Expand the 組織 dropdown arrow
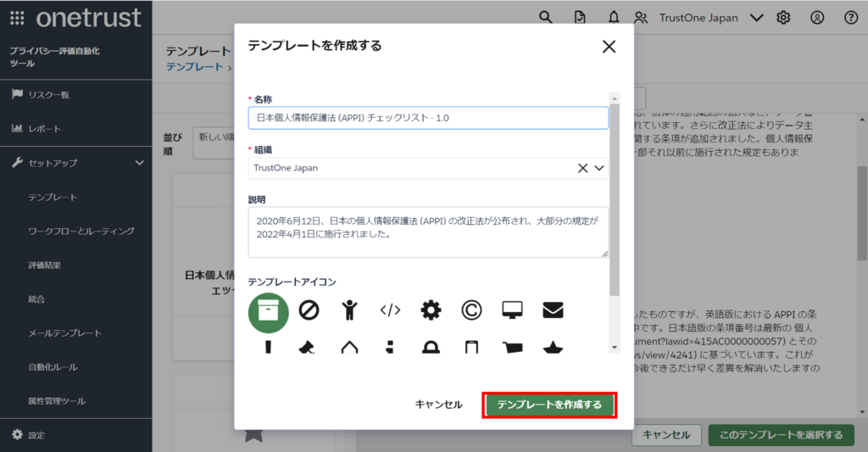 pos(599,168)
